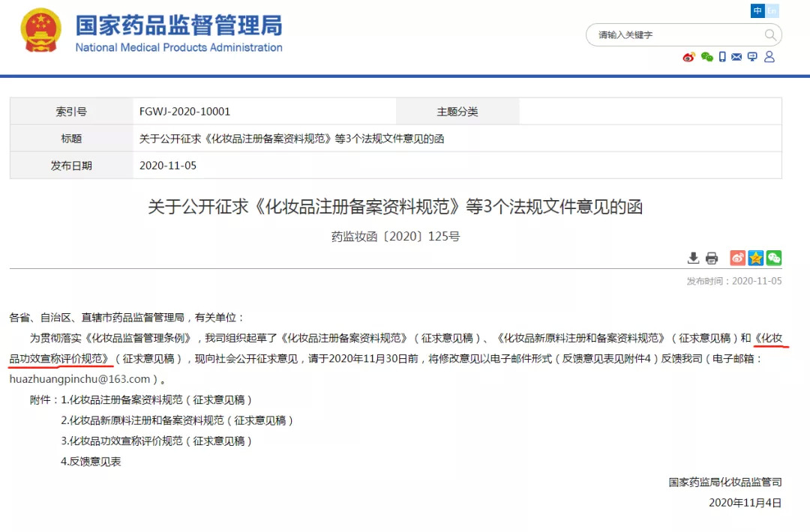The height and width of the screenshot is (532, 810).
Task: Download the document via download icon
Action: pos(694,258)
